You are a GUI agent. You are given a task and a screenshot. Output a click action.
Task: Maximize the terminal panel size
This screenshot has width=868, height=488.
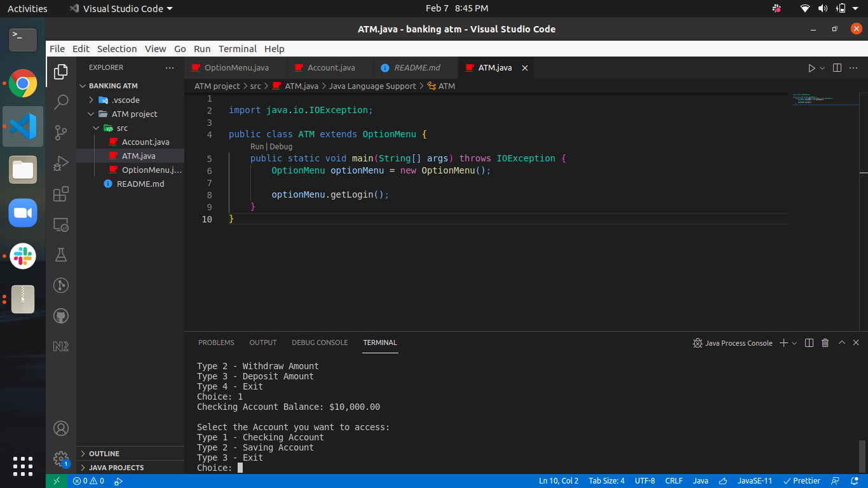(x=842, y=342)
